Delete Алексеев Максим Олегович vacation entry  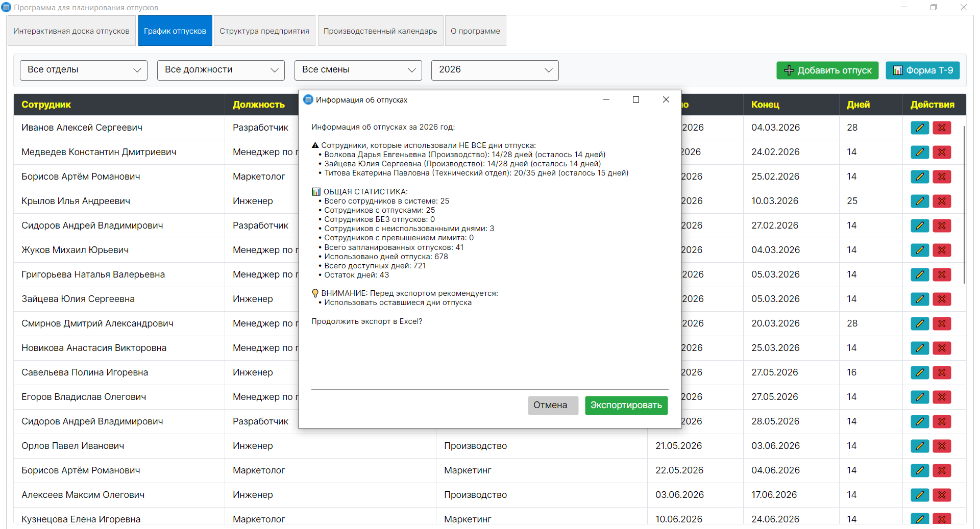[x=942, y=495]
